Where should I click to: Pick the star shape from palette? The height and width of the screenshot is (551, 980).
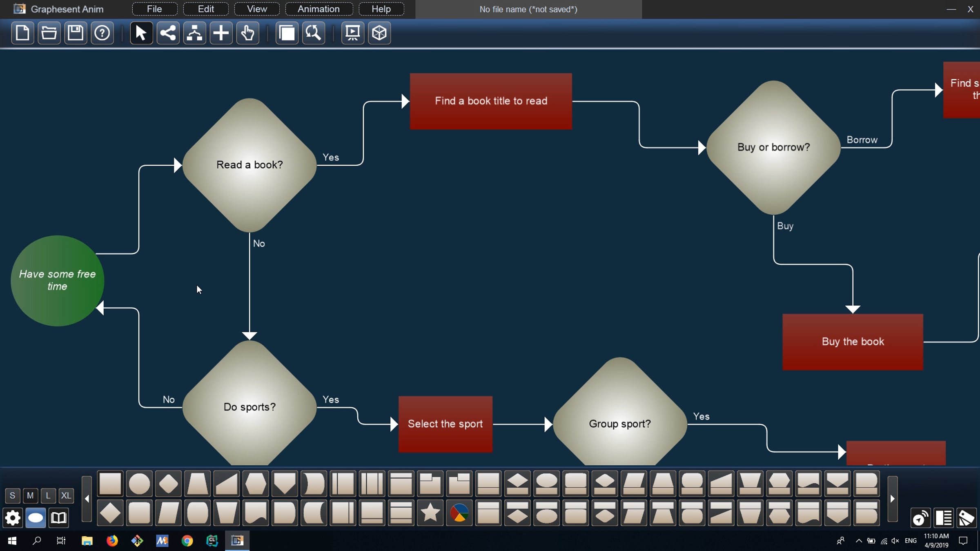(430, 513)
